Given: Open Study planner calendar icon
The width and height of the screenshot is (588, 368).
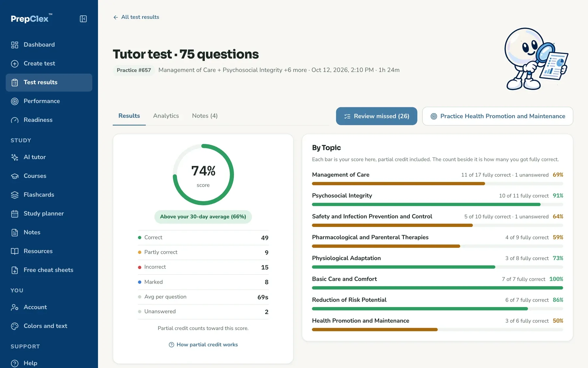Looking at the screenshot, I should [15, 214].
